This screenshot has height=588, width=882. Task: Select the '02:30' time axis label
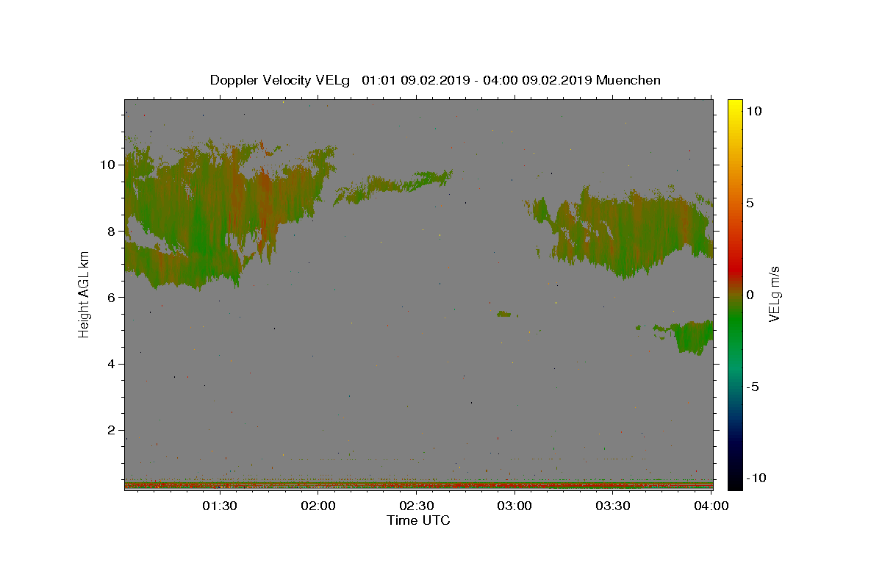pos(417,506)
